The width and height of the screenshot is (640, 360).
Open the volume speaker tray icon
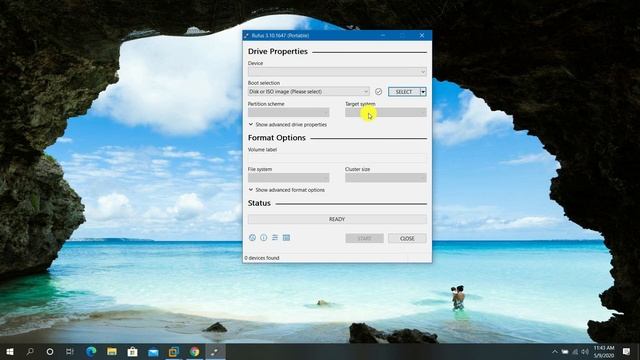[x=585, y=351]
